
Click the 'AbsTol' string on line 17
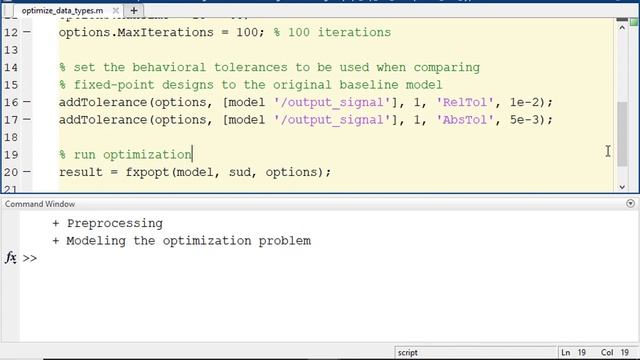[x=465, y=120]
